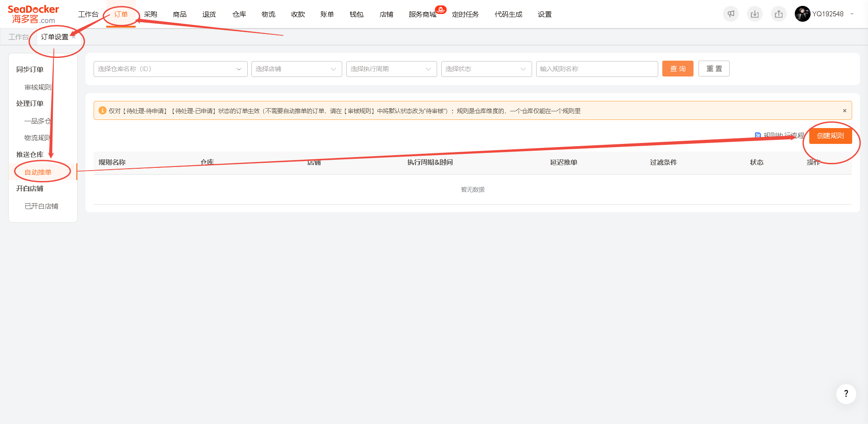
Task: Click the info icon in notice banner
Action: pyautogui.click(x=102, y=110)
